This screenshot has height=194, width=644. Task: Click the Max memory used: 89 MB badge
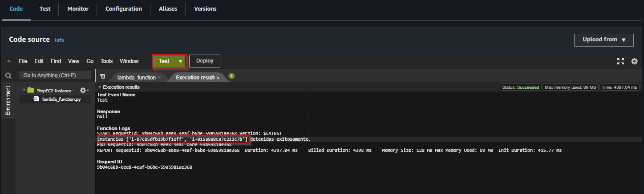(x=571, y=87)
